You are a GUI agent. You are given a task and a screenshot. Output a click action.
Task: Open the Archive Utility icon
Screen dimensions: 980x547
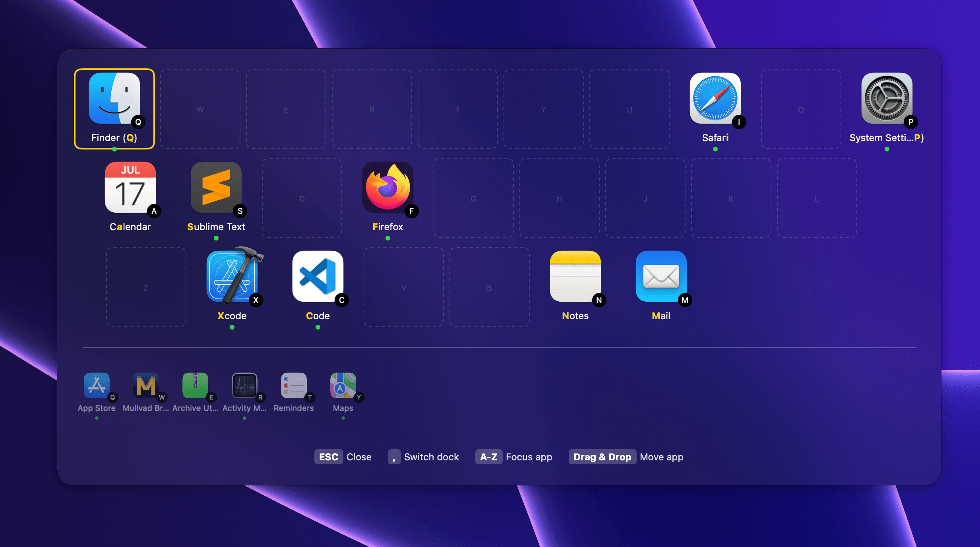click(x=195, y=385)
